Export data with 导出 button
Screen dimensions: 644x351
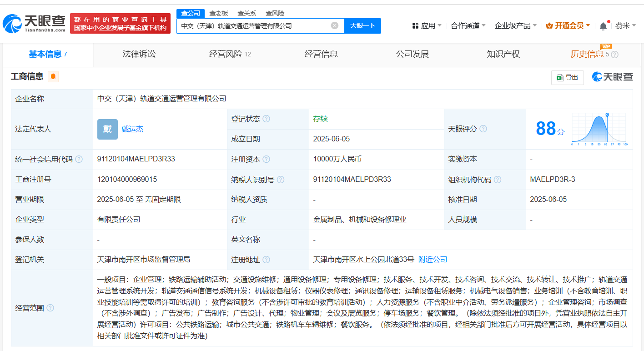coord(567,78)
